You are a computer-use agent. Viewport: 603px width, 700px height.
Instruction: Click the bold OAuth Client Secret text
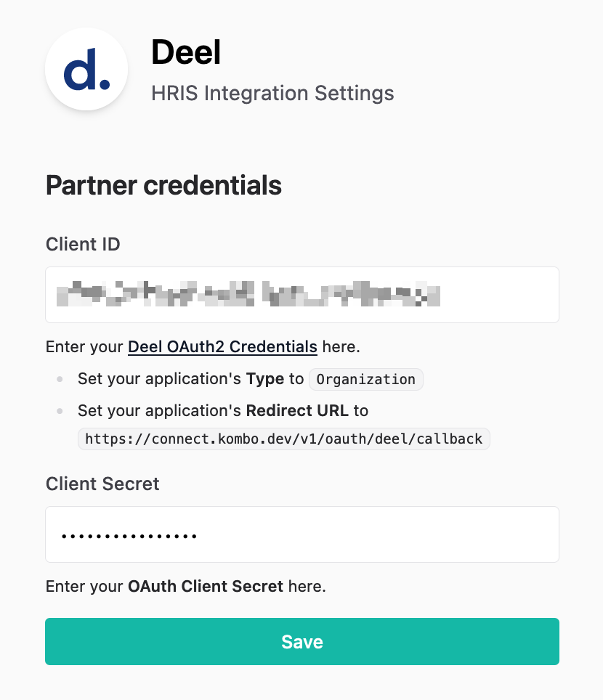pyautogui.click(x=206, y=586)
